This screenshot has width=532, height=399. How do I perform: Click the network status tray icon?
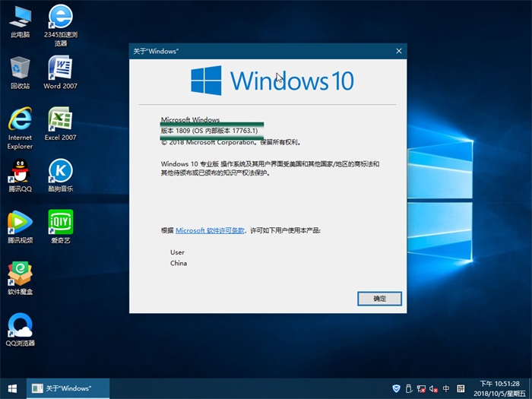421,388
